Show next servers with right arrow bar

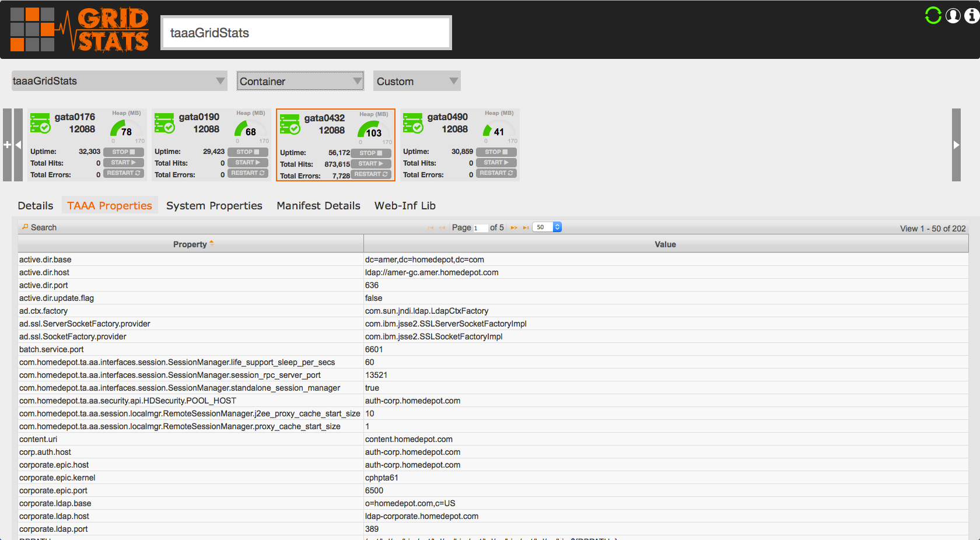coord(956,145)
